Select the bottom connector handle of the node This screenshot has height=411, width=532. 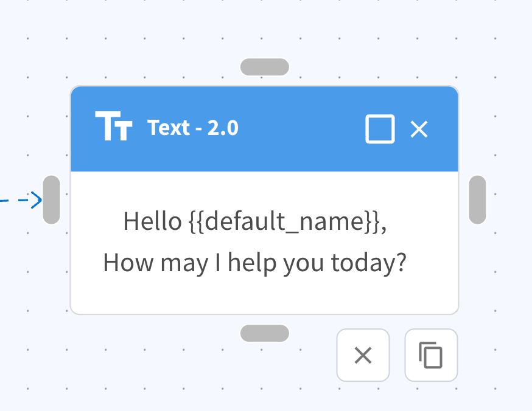tap(265, 333)
